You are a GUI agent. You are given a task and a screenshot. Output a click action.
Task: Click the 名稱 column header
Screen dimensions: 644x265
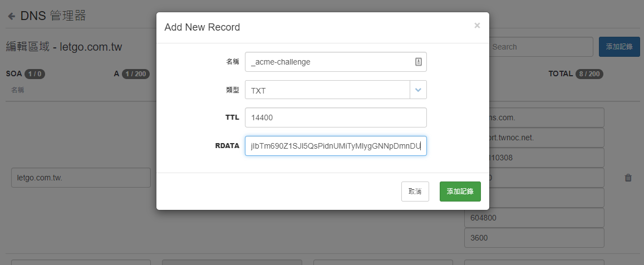17,90
